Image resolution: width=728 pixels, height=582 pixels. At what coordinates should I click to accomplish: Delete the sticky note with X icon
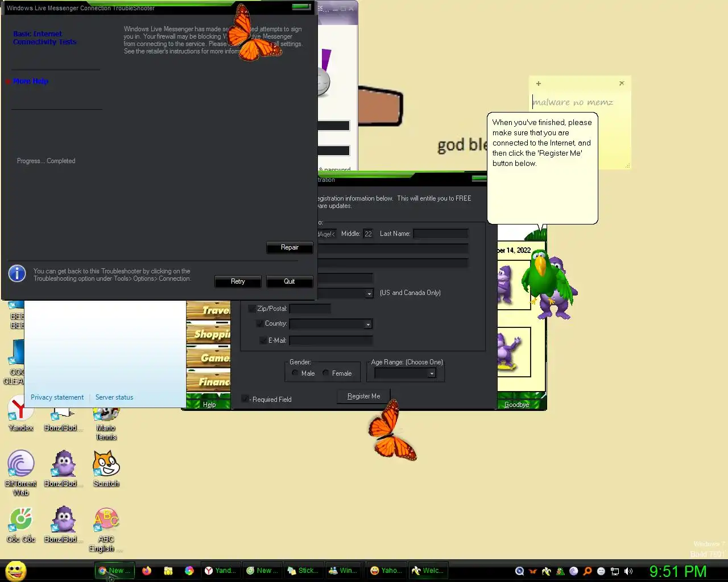pyautogui.click(x=622, y=84)
